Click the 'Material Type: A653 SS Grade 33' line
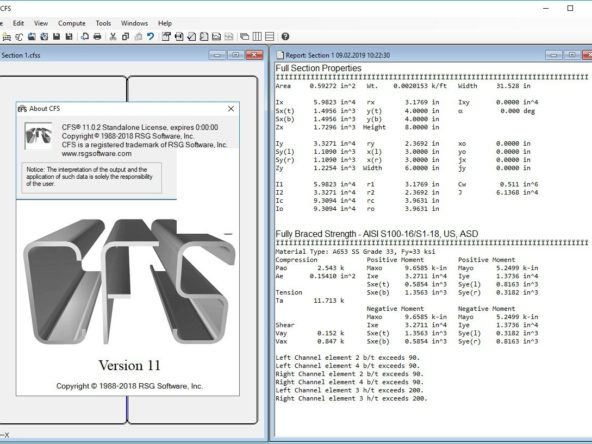 point(355,251)
